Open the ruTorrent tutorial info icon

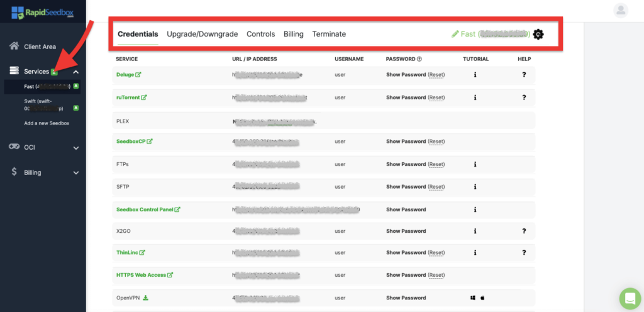[x=475, y=97]
